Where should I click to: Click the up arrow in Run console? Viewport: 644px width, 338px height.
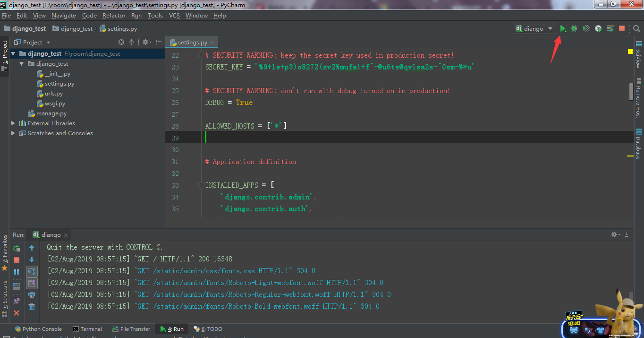coord(32,248)
